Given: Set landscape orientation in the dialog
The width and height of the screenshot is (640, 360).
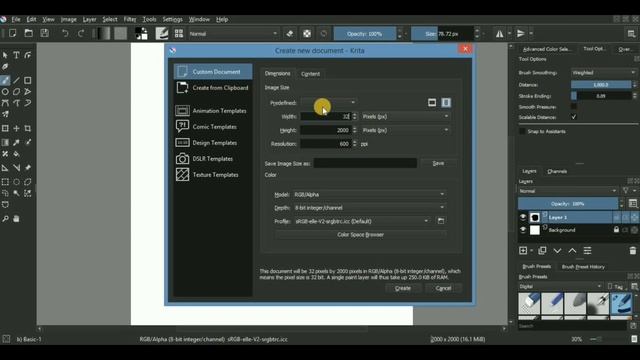Looking at the screenshot, I should point(432,102).
